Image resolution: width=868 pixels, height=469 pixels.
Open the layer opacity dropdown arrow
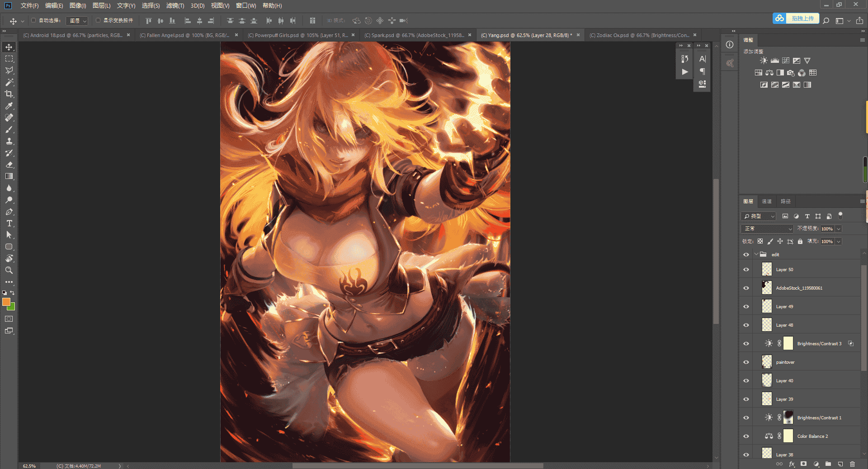click(839, 229)
